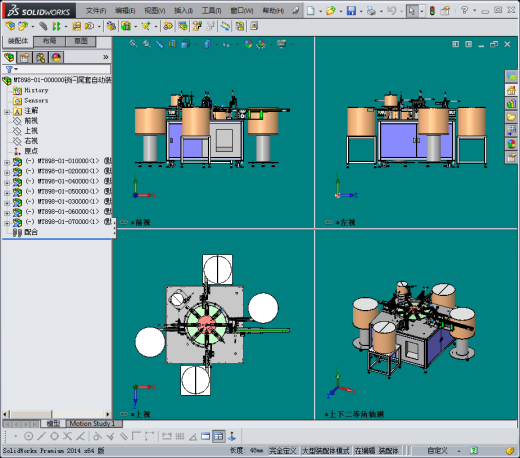
Task: Toggle the four-view viewport layout button
Action: (x=219, y=436)
